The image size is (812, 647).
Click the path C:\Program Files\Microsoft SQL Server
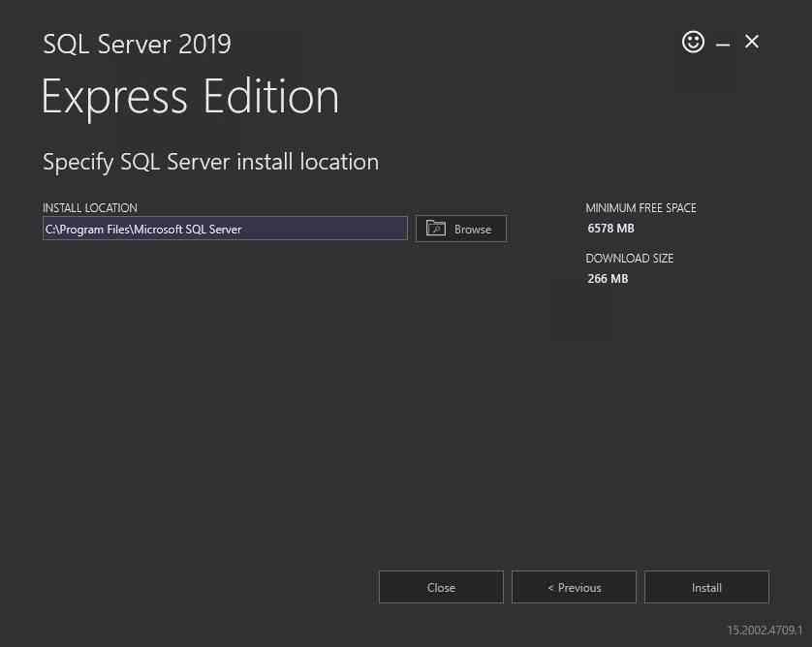[x=143, y=230]
